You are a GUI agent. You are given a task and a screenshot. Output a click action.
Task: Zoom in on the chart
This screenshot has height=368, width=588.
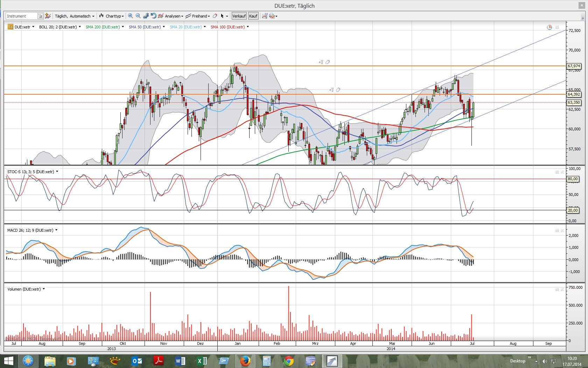[131, 16]
